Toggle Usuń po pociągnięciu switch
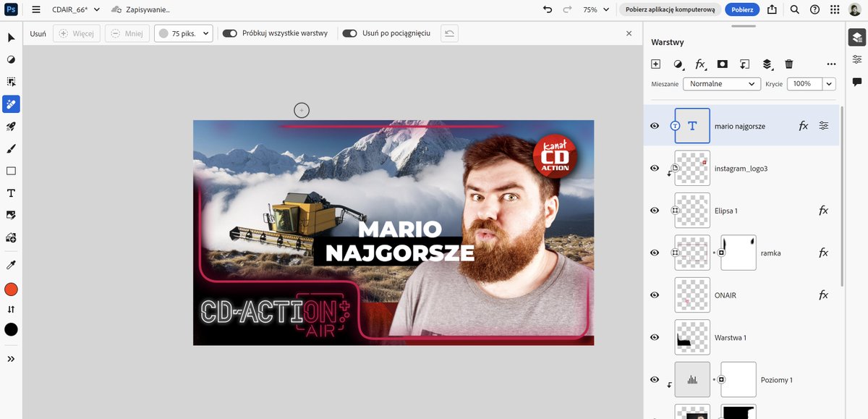 [350, 33]
